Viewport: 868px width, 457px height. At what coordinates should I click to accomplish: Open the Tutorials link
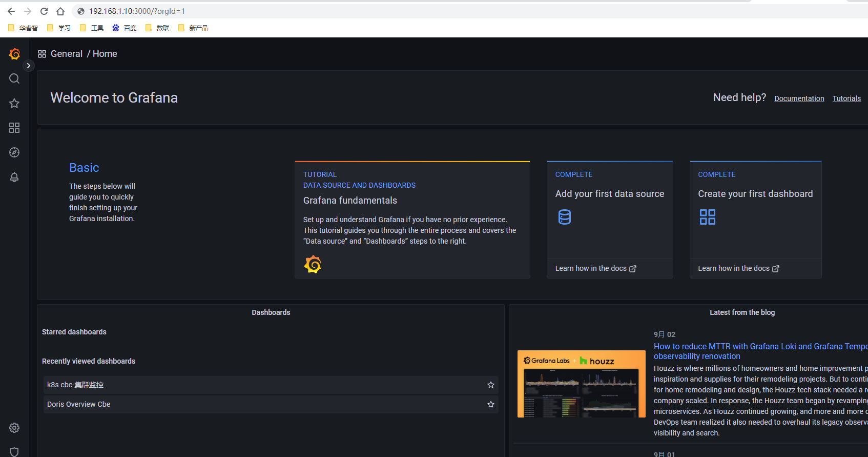point(846,98)
